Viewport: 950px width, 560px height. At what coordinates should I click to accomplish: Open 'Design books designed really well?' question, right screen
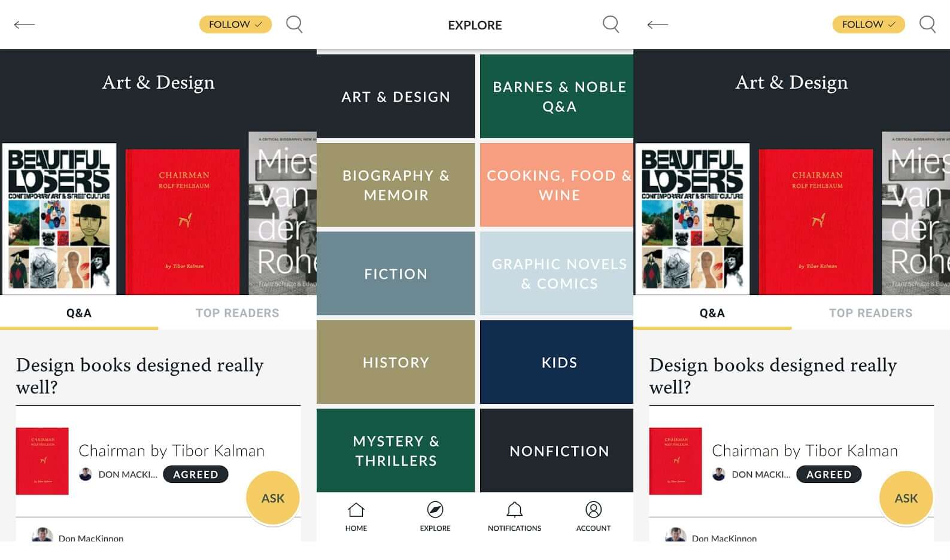point(773,376)
